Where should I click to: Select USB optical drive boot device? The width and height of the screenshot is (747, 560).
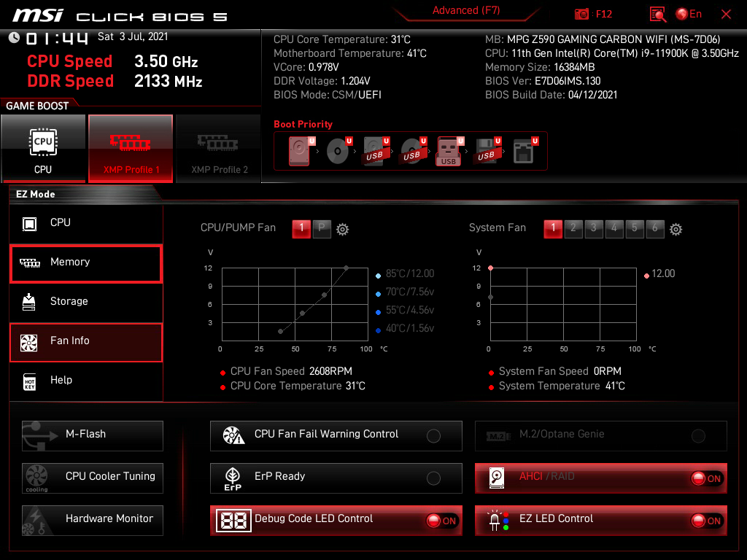(413, 151)
